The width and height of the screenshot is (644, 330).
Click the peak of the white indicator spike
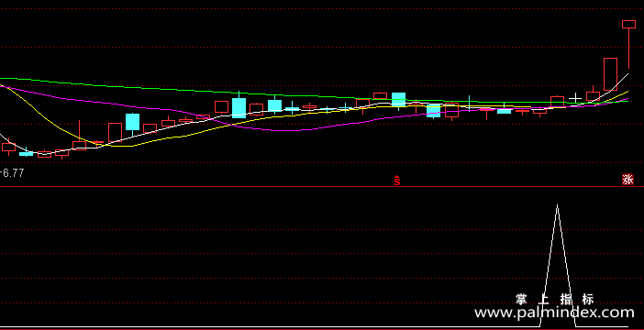(558, 205)
